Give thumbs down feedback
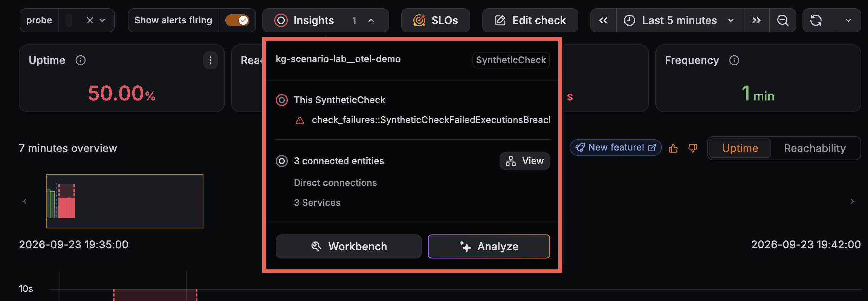 [x=693, y=148]
